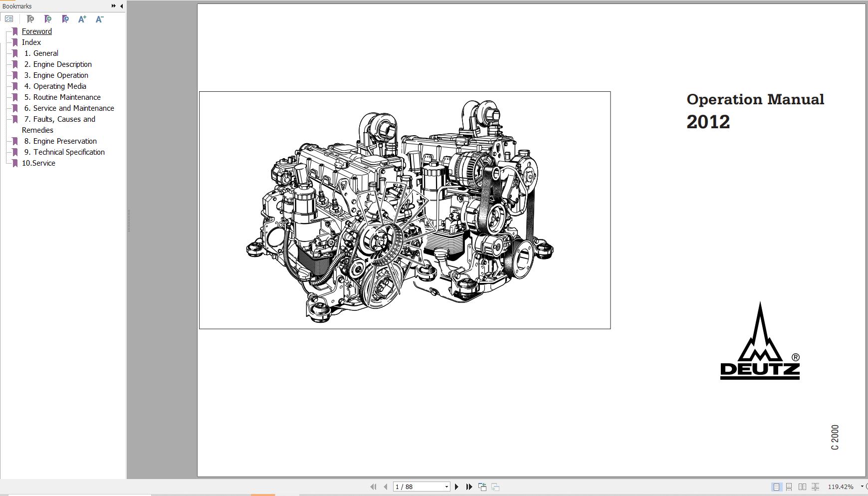Collapse the Bookmarks panel arrow
This screenshot has width=868, height=496.
[x=121, y=6]
